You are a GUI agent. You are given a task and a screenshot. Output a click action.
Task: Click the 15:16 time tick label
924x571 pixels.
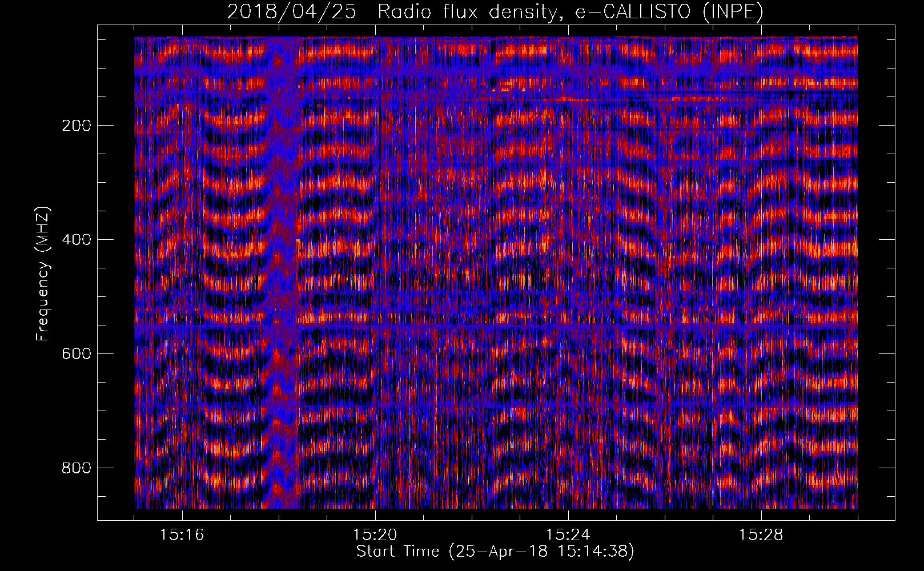pos(182,535)
